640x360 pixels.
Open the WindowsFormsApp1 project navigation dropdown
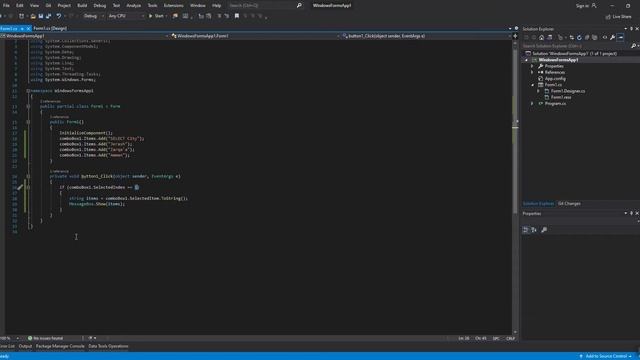(84, 36)
